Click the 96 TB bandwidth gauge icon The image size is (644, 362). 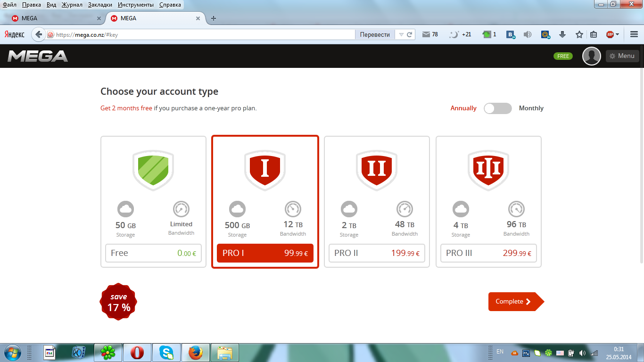pos(516,209)
